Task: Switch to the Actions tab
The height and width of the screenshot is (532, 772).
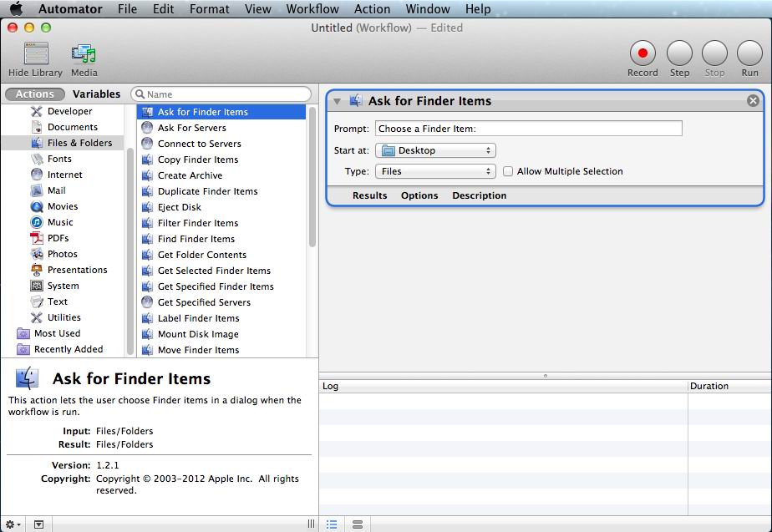Action: coord(34,94)
